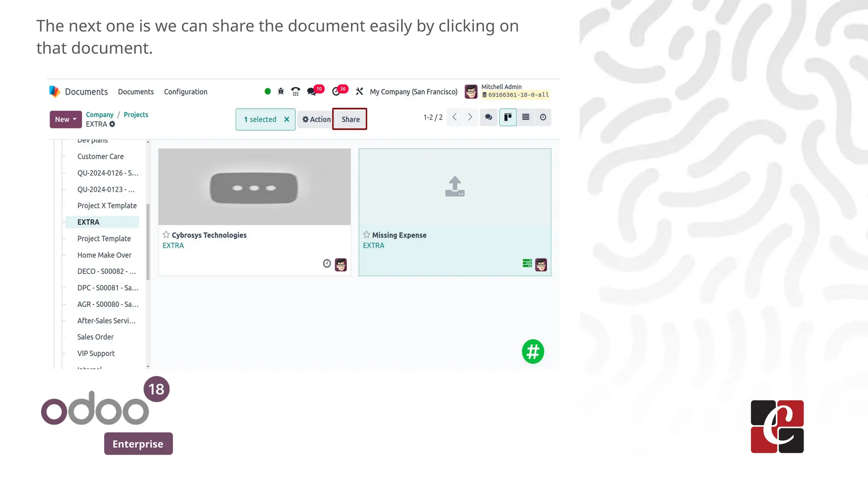The width and height of the screenshot is (868, 488).
Task: Clear the 1 selected filter
Action: pyautogui.click(x=287, y=119)
